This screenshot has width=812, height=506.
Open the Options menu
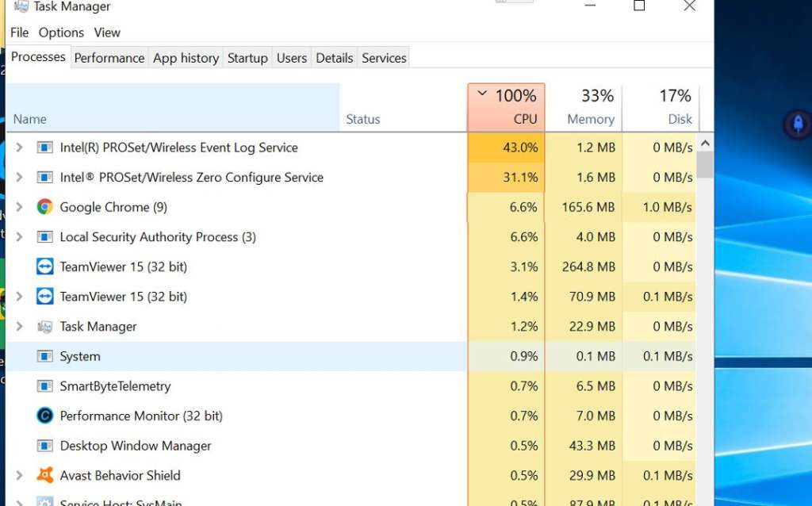pyautogui.click(x=61, y=33)
